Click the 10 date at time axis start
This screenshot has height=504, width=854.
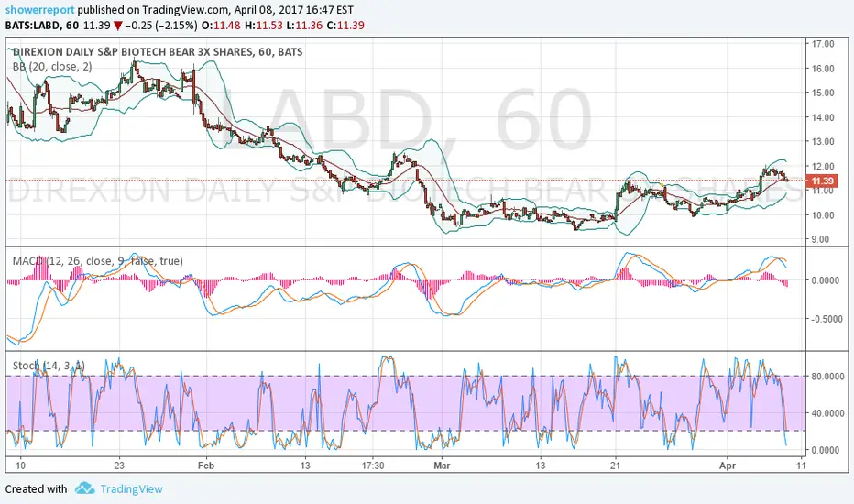click(x=20, y=466)
